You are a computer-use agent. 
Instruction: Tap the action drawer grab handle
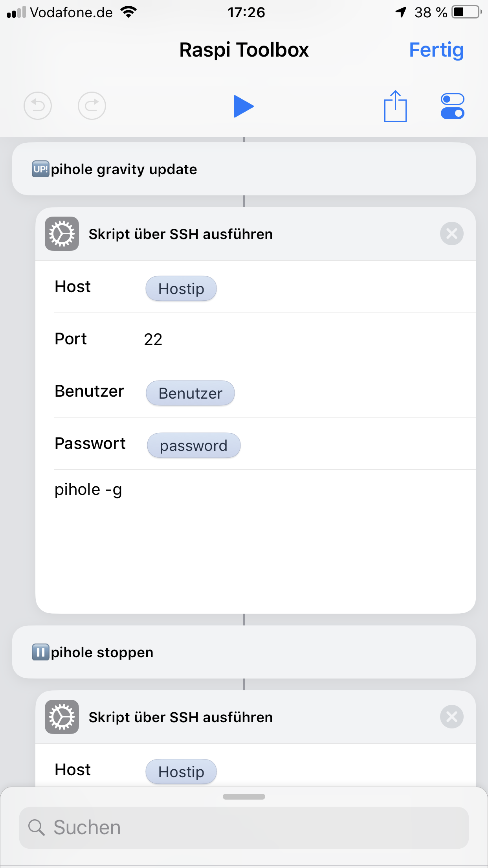point(244,797)
